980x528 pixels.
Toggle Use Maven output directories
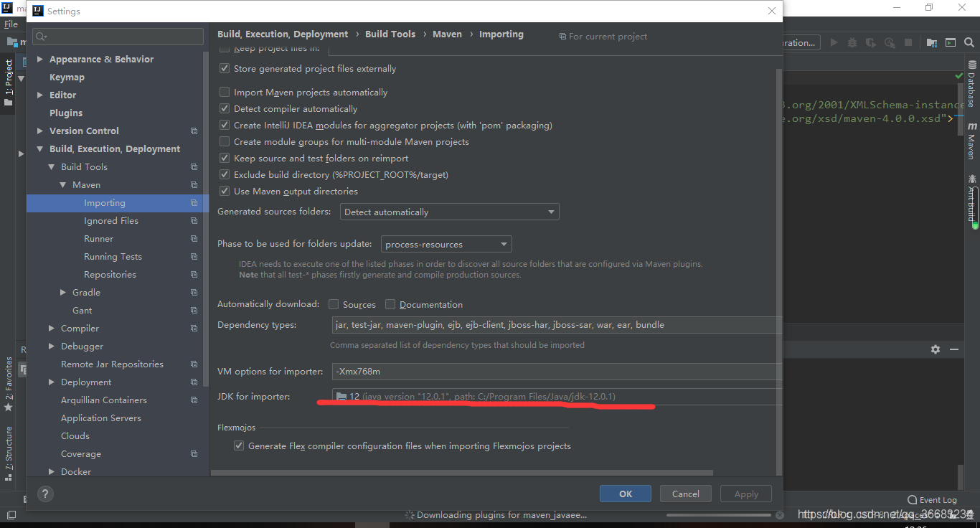225,192
